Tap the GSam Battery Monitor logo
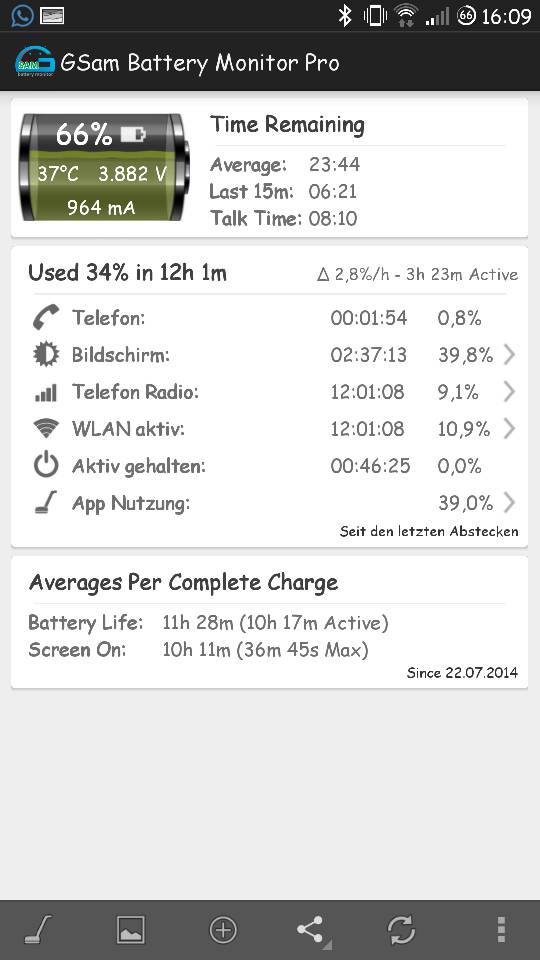Image resolution: width=540 pixels, height=960 pixels. click(x=35, y=62)
